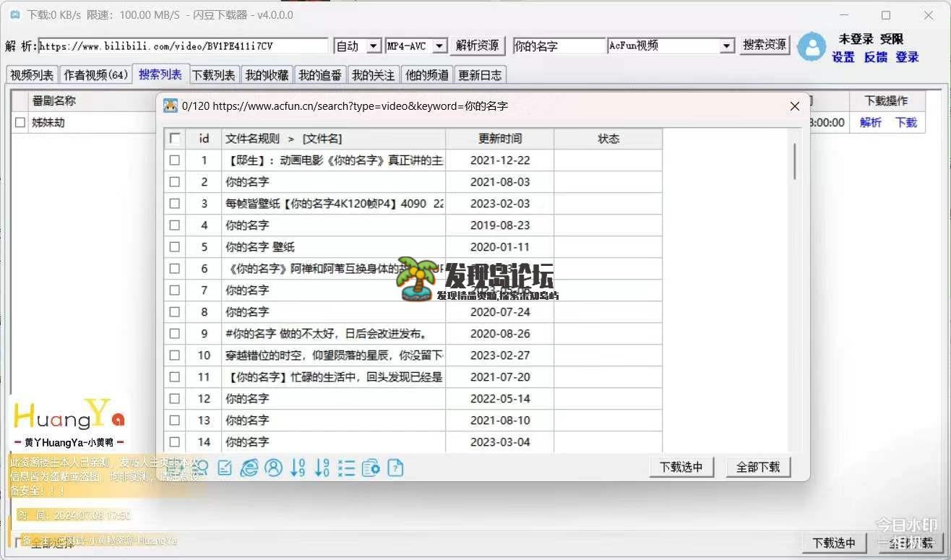This screenshot has width=951, height=560.
Task: Switch to 我的收藏 tab
Action: (x=267, y=75)
